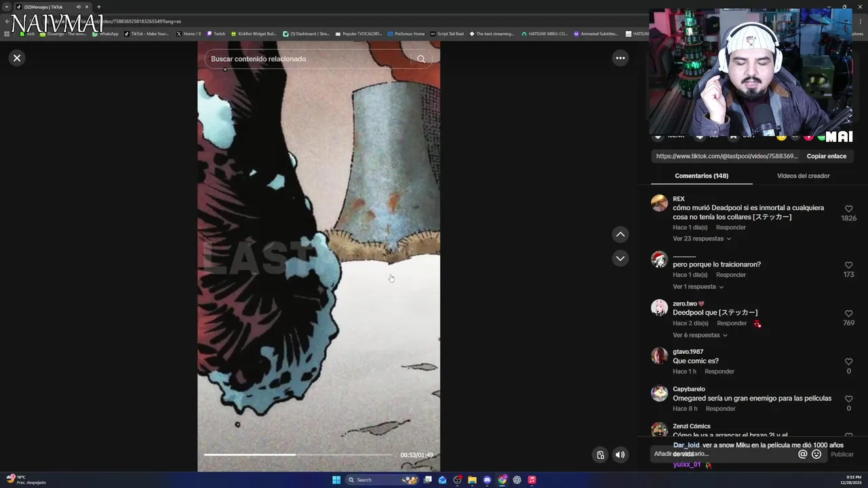Open gtavo.1987's profile avatar
Image resolution: width=868 pixels, height=488 pixels.
point(659,356)
